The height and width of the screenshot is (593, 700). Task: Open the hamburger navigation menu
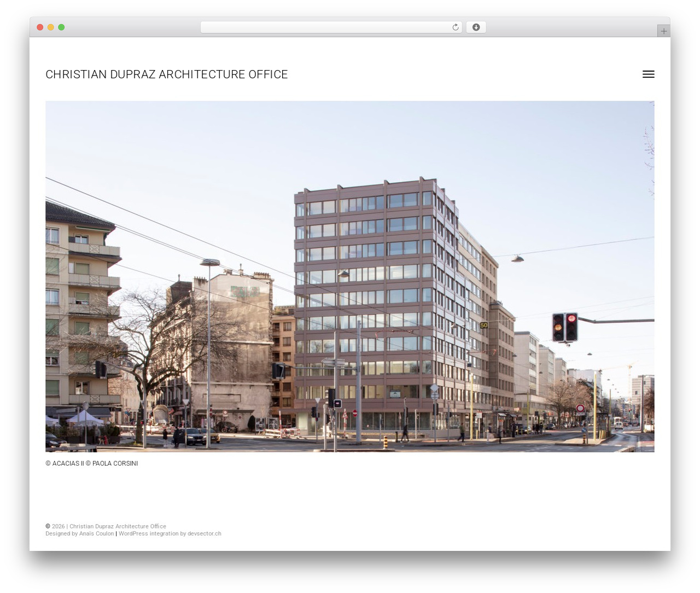tap(648, 74)
